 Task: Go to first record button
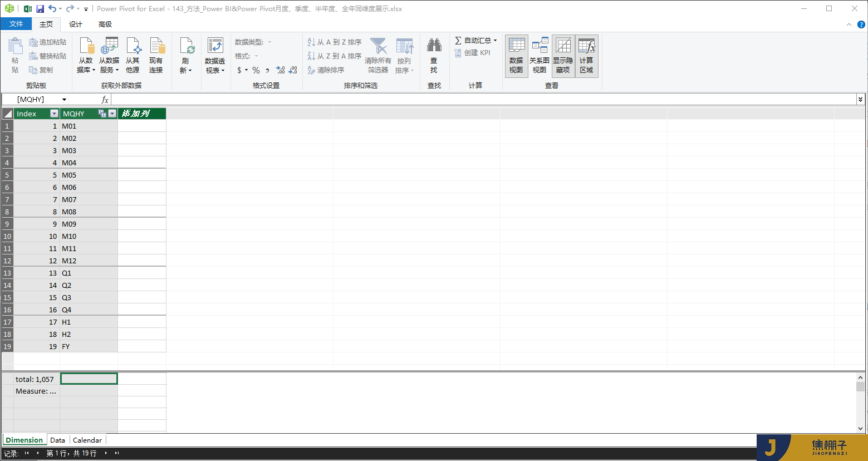(x=26, y=453)
